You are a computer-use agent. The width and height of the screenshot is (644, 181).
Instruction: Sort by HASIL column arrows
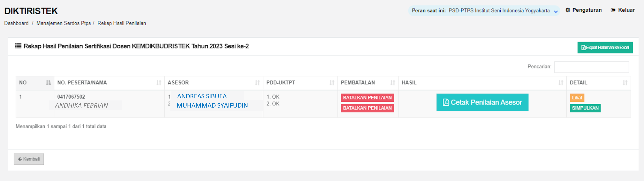pyautogui.click(x=561, y=82)
